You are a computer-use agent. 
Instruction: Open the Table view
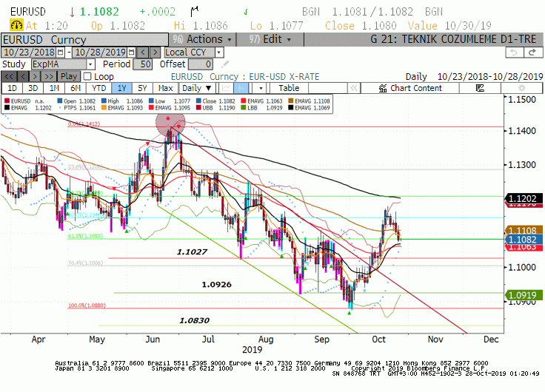(x=289, y=88)
